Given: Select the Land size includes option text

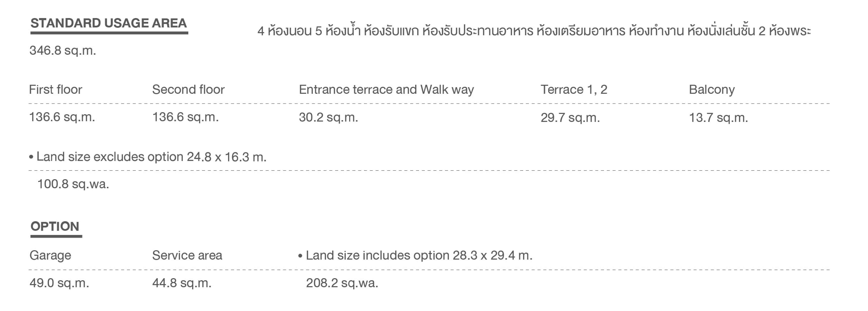Looking at the screenshot, I should 416,255.
